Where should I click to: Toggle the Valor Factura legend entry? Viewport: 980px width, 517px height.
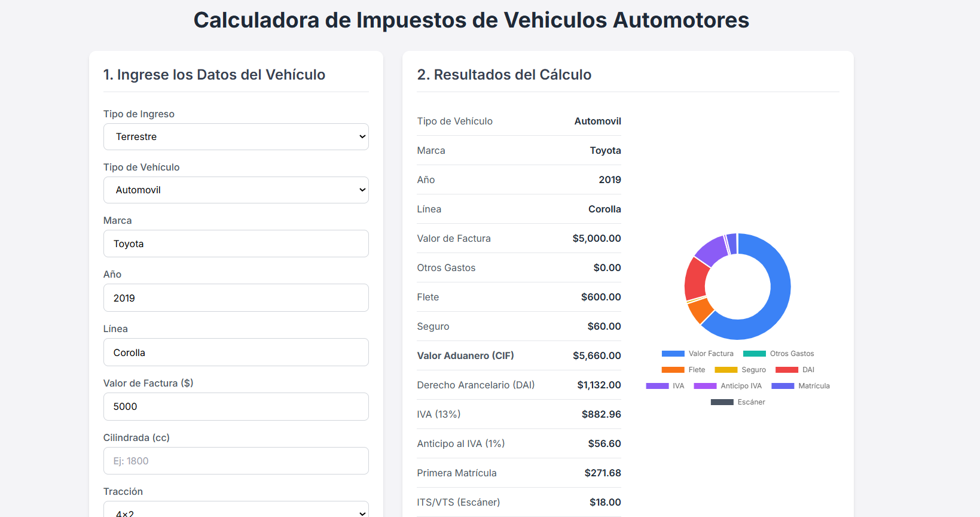(698, 353)
